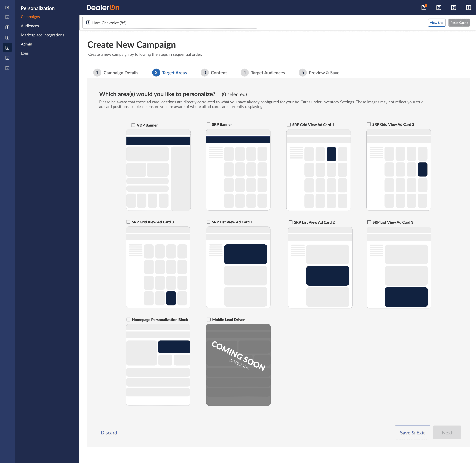Click the step 5 number circle
476x463 pixels.
click(x=302, y=72)
